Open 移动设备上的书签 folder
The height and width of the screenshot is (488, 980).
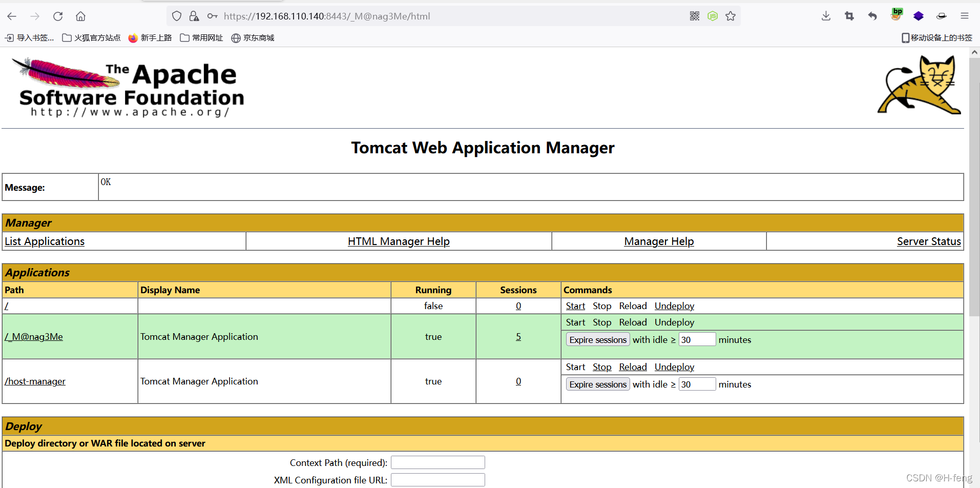[937, 38]
